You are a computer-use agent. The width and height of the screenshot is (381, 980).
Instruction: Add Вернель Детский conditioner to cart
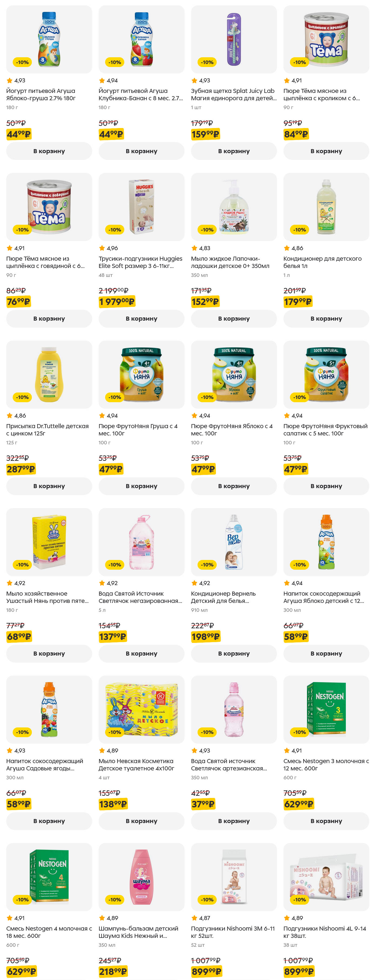234,653
